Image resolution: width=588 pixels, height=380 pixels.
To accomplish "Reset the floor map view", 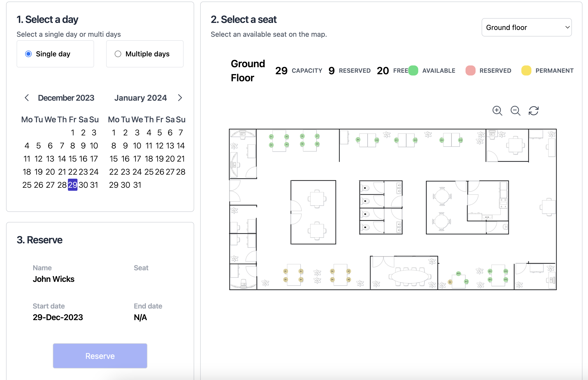I will click(x=534, y=111).
